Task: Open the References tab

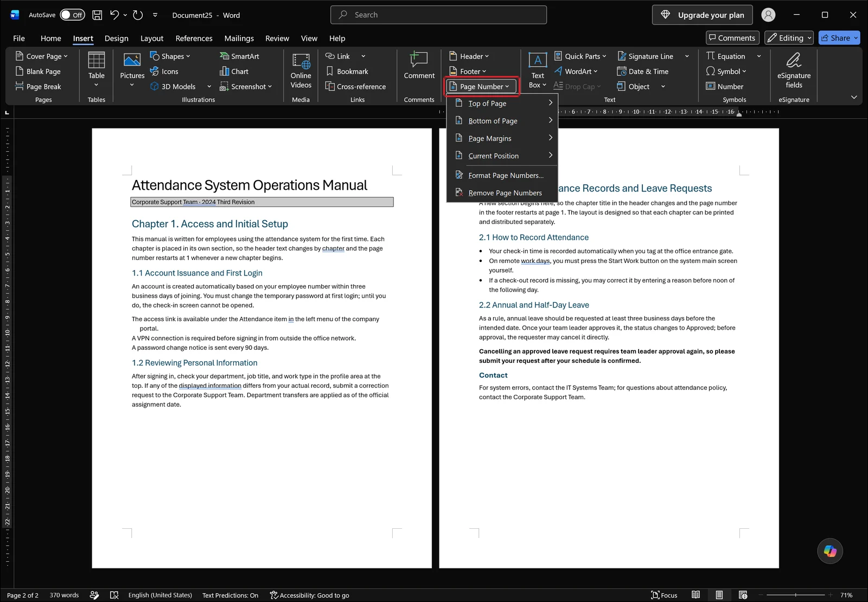Action: coord(194,39)
